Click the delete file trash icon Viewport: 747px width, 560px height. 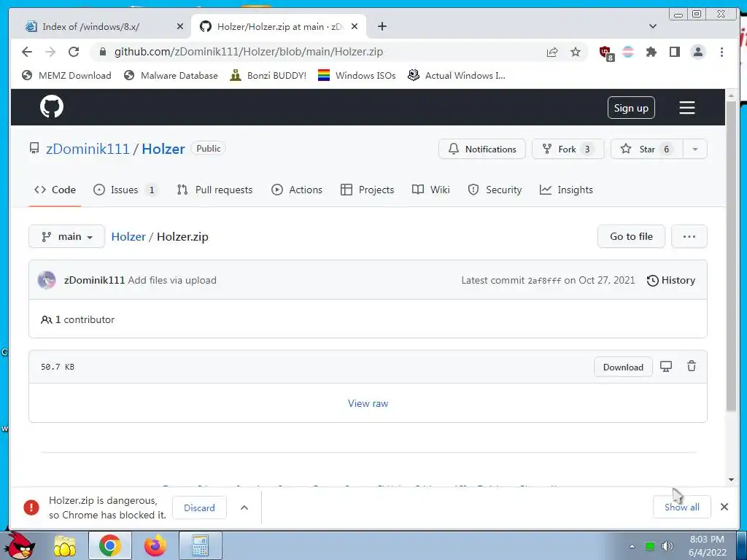(x=692, y=366)
